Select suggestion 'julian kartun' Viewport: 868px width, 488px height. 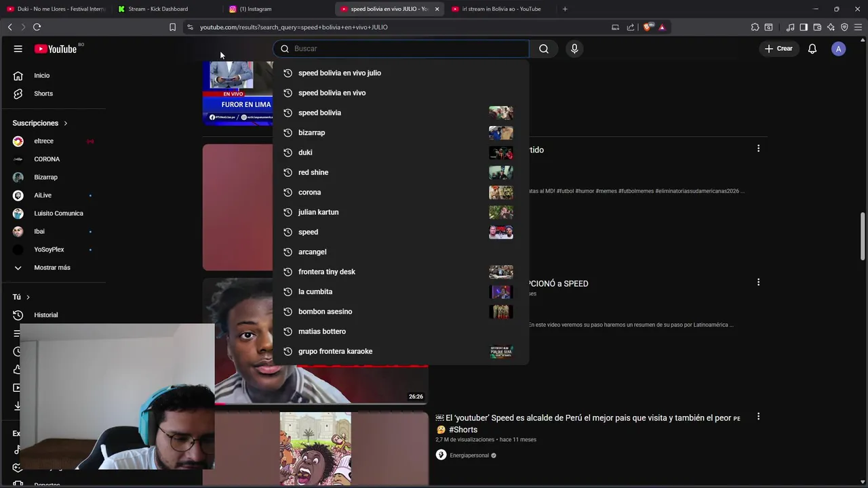(400, 212)
